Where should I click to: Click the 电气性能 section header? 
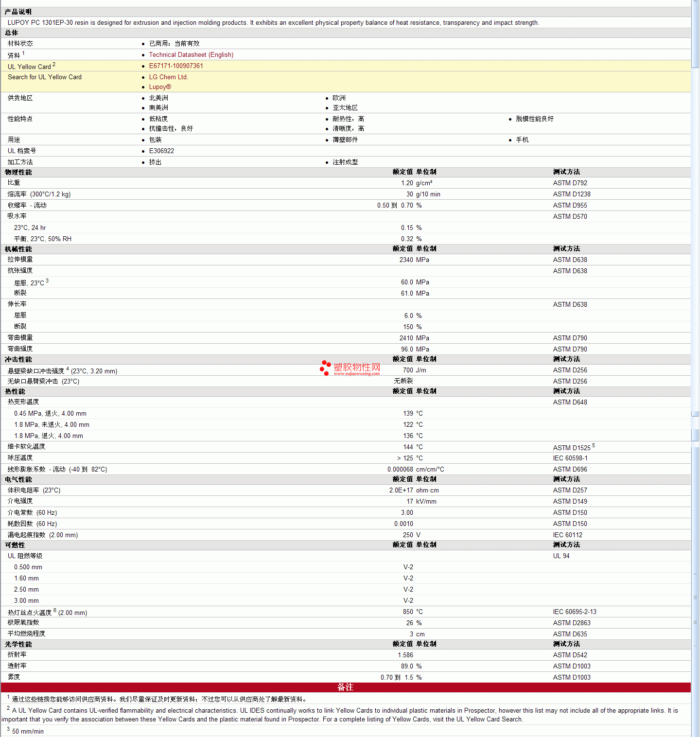pos(18,480)
